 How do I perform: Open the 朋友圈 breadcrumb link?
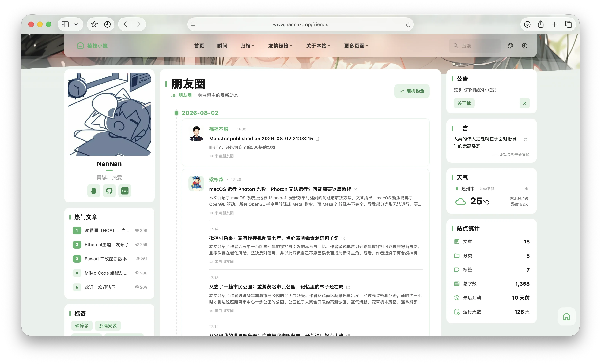coord(182,95)
